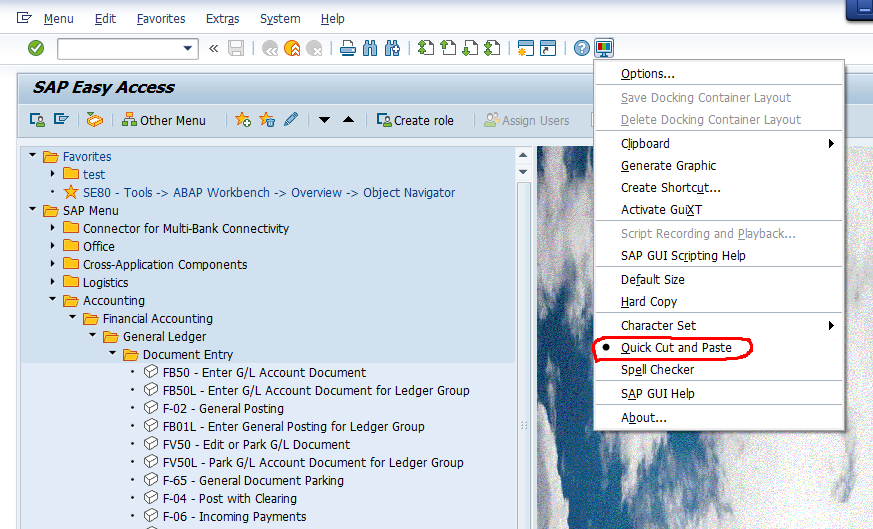The height and width of the screenshot is (529, 873).
Task: Expand the Office folder
Action: (53, 246)
